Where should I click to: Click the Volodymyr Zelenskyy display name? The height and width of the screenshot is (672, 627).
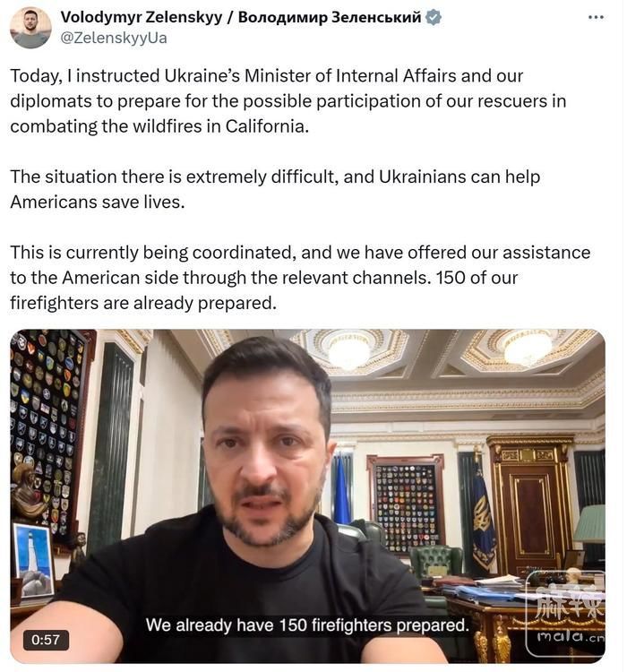pyautogui.click(x=142, y=18)
